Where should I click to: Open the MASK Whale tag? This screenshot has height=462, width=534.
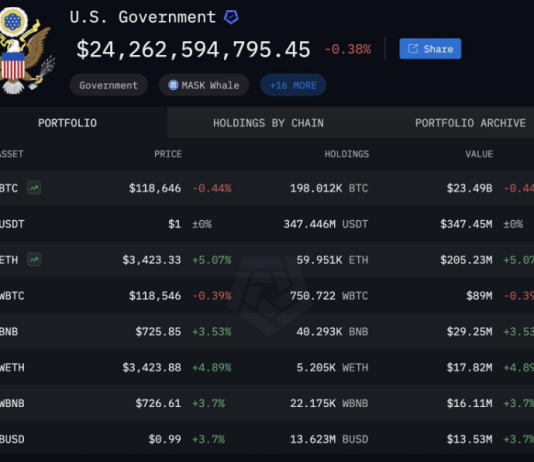pos(204,85)
